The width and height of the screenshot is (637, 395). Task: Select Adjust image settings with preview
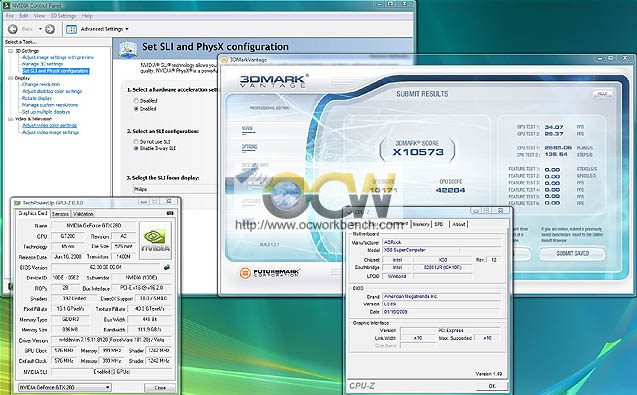click(58, 57)
